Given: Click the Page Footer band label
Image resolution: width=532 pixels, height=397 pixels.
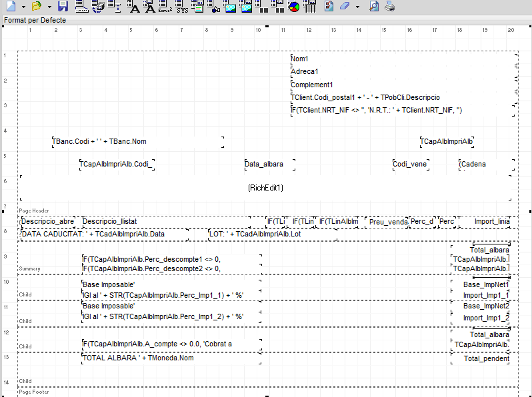Looking at the screenshot, I should pyautogui.click(x=34, y=392).
